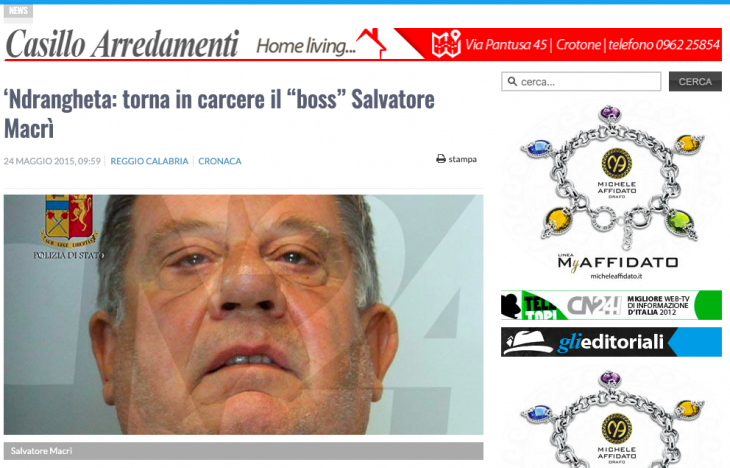Click the magnifier icon in the search field
730x468 pixels.
point(512,81)
